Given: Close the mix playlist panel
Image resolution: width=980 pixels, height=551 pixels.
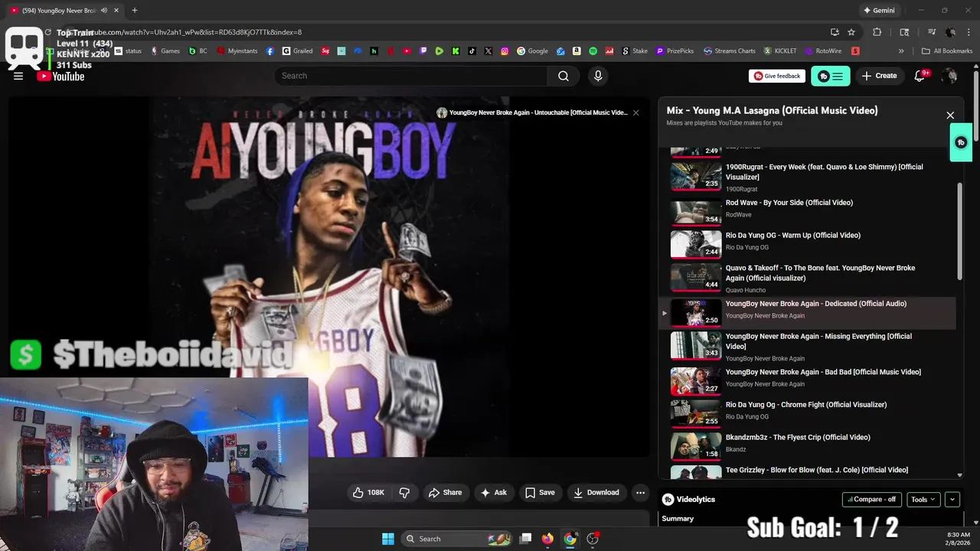Looking at the screenshot, I should click(950, 116).
